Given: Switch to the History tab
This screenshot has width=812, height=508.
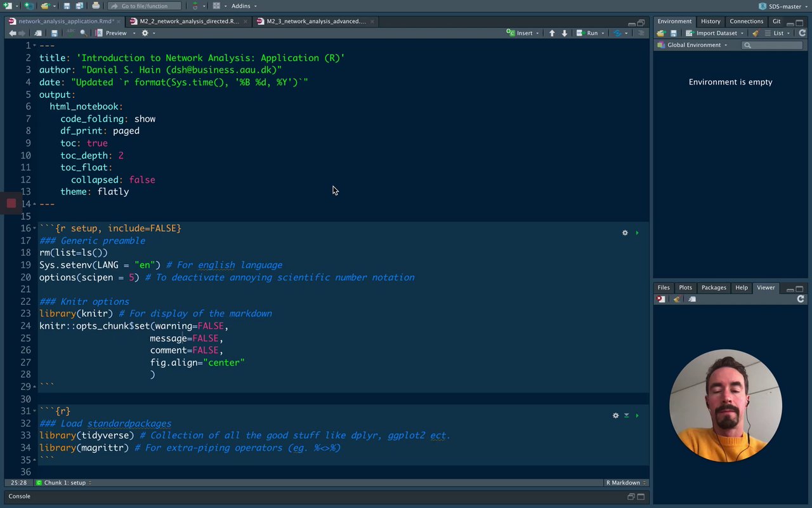Looking at the screenshot, I should click(710, 21).
